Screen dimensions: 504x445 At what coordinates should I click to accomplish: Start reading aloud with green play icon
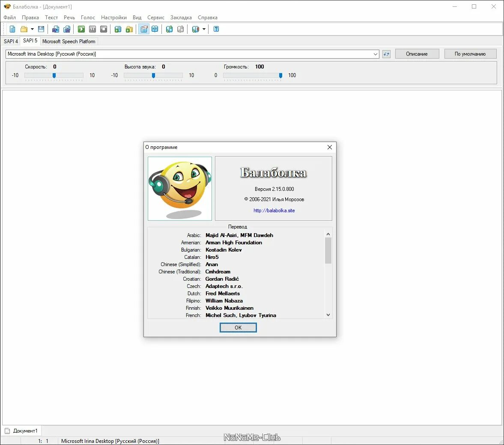click(x=81, y=29)
